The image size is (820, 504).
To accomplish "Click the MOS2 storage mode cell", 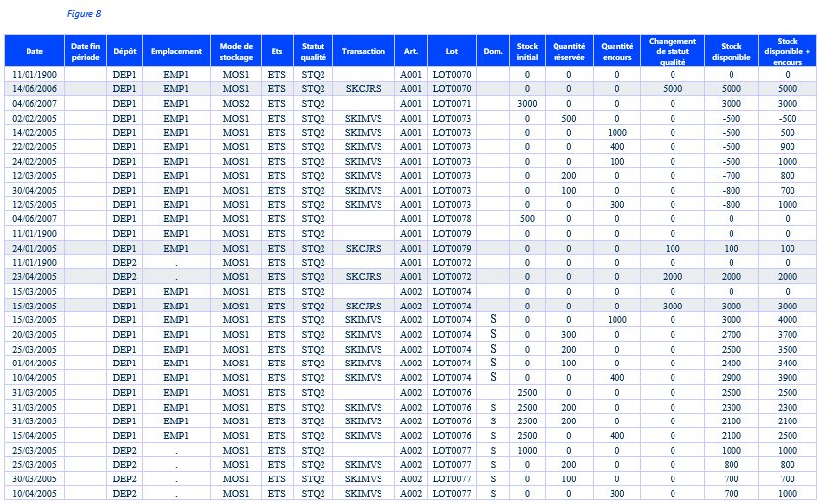I will tap(236, 103).
